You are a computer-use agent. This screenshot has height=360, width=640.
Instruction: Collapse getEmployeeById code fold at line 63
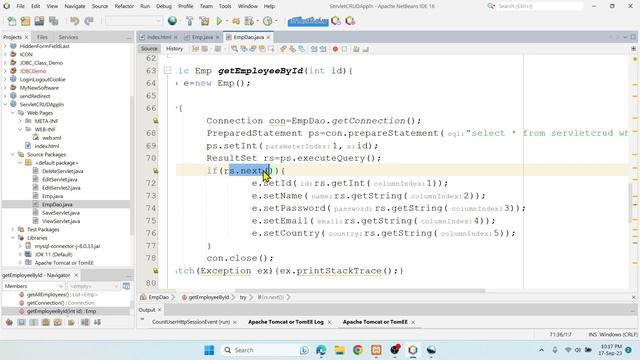(x=167, y=71)
